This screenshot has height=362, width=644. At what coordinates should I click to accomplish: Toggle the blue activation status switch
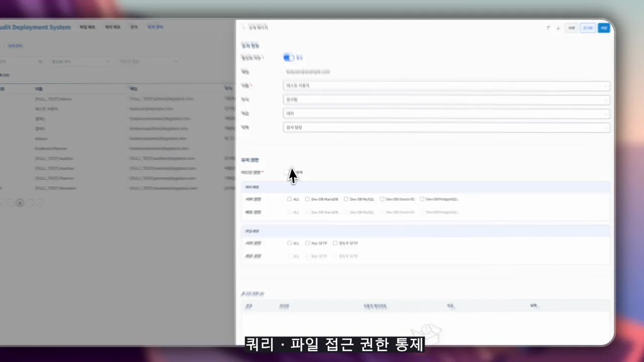coord(289,58)
